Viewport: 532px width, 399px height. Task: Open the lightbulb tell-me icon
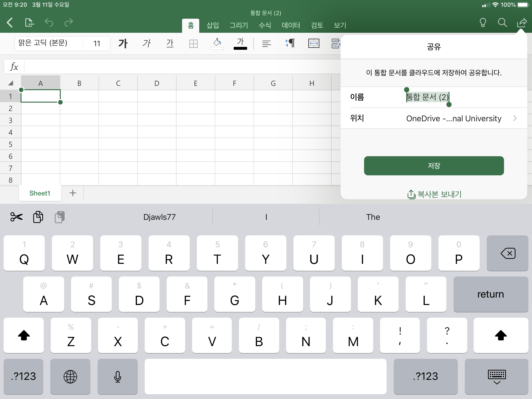[x=483, y=23]
